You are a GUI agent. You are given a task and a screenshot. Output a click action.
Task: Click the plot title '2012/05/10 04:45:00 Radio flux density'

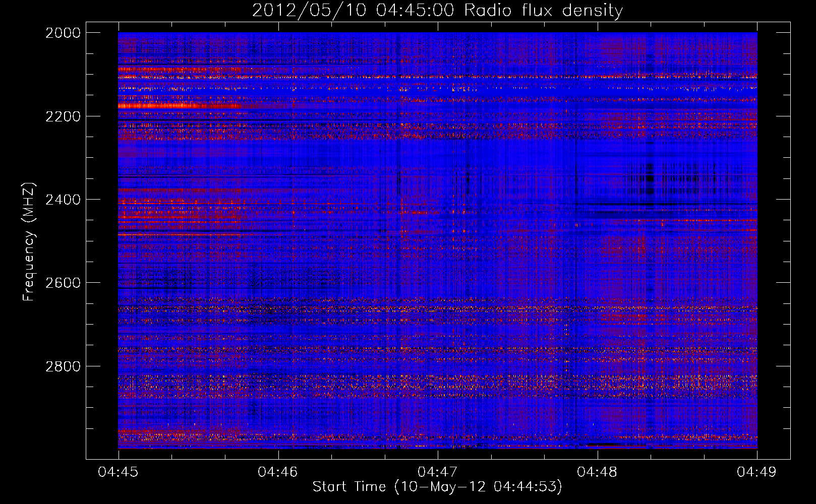(x=437, y=11)
